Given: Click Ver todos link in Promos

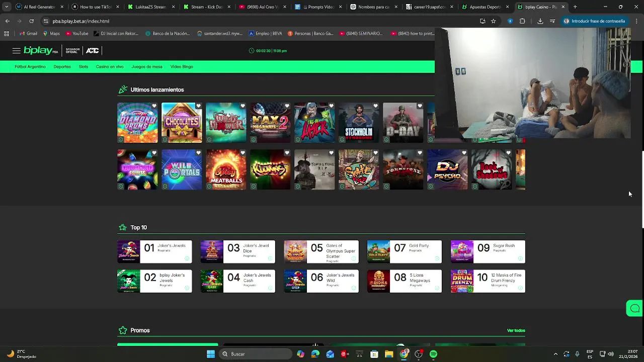Looking at the screenshot, I should pos(516,330).
